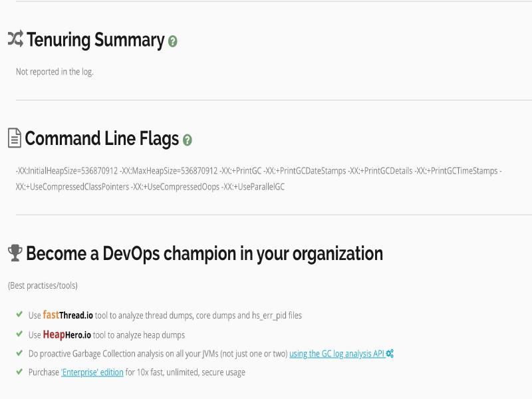Click the trophy icon next to DevOps champion

tap(15, 253)
